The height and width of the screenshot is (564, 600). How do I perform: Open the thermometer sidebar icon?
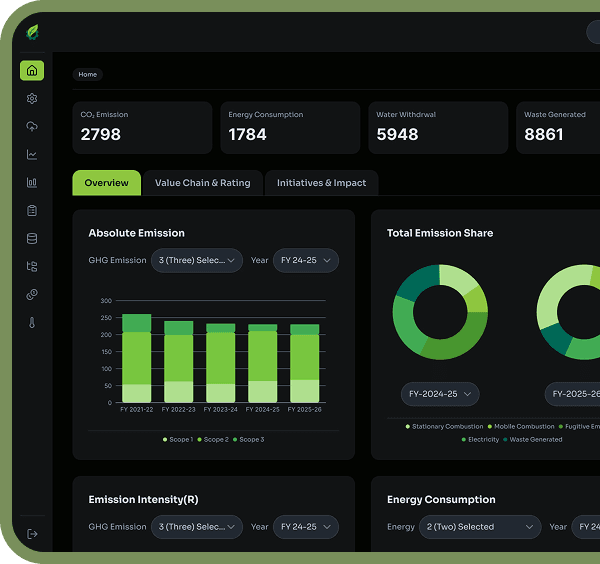[x=32, y=323]
